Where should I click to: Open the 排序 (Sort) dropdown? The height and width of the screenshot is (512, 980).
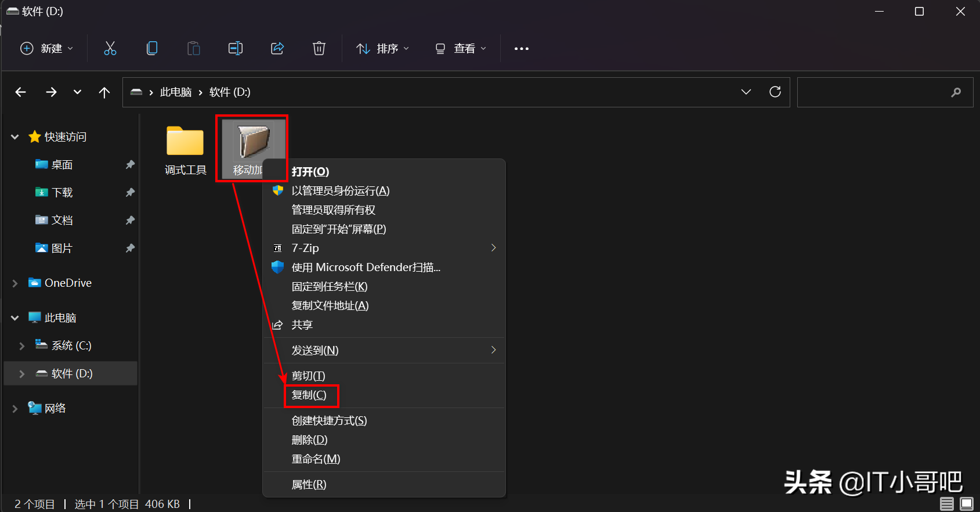pyautogui.click(x=383, y=48)
